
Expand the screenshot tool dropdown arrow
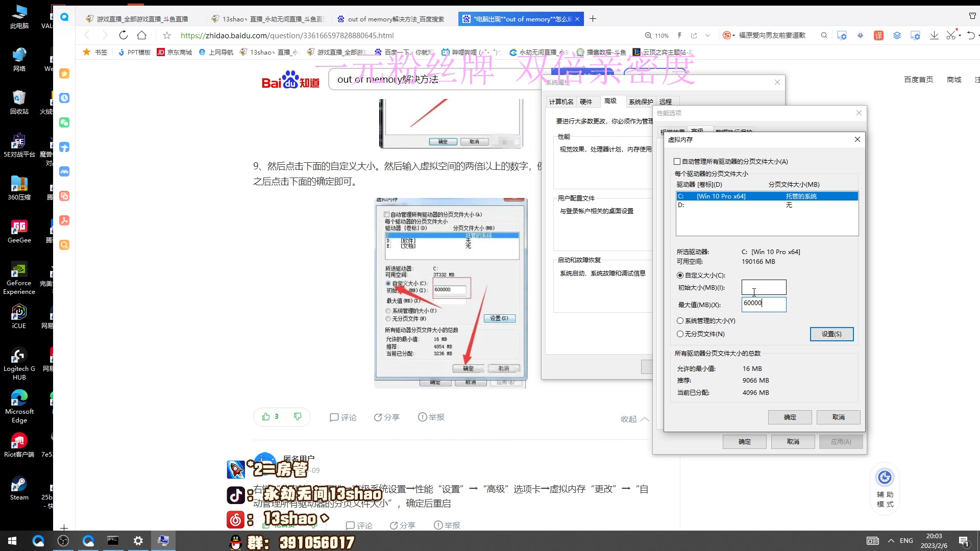[x=960, y=36]
